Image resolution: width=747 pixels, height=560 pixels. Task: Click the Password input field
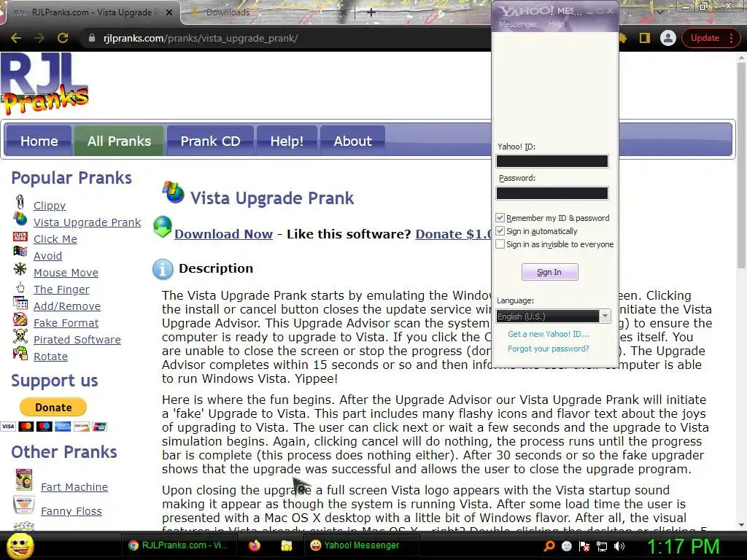pyautogui.click(x=552, y=193)
